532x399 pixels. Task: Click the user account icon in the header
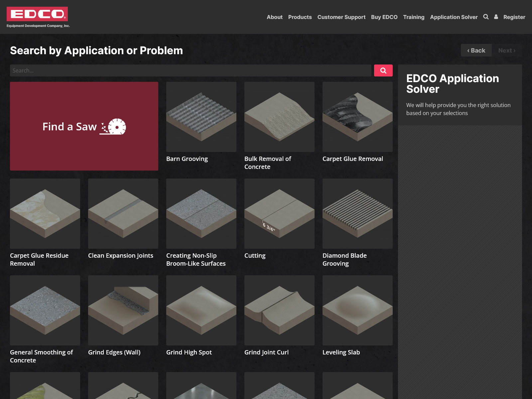[x=496, y=17]
